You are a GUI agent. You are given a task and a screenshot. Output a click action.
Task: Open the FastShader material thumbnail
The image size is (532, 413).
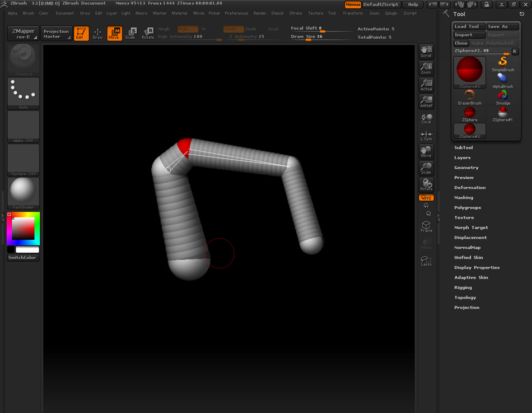(x=24, y=192)
